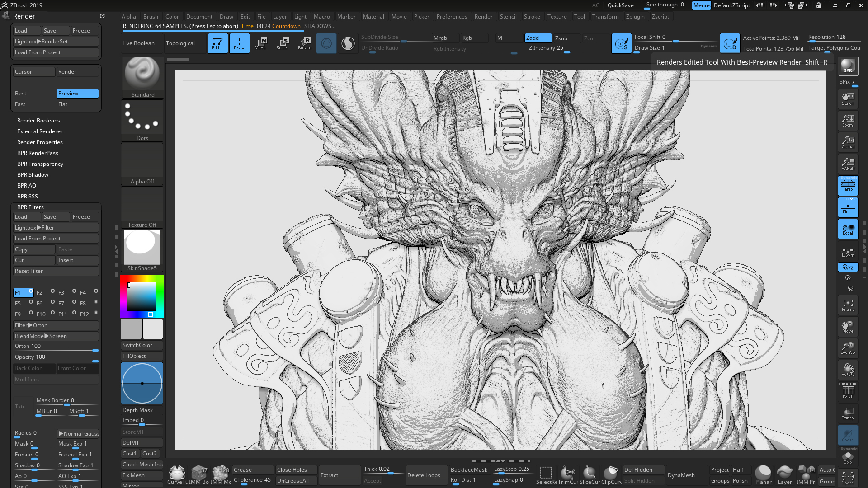
Task: Enable Zsub sculpt mode
Action: pos(567,38)
